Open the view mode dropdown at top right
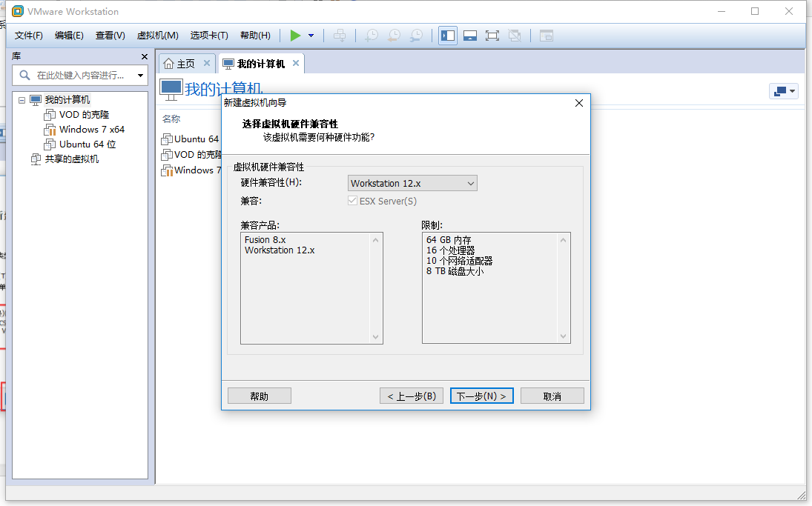 click(784, 91)
